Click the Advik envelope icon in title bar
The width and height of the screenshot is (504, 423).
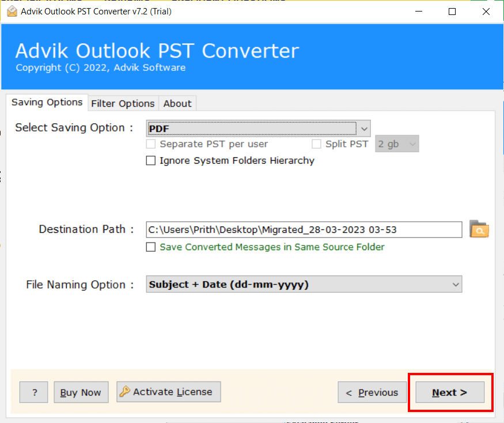(11, 11)
